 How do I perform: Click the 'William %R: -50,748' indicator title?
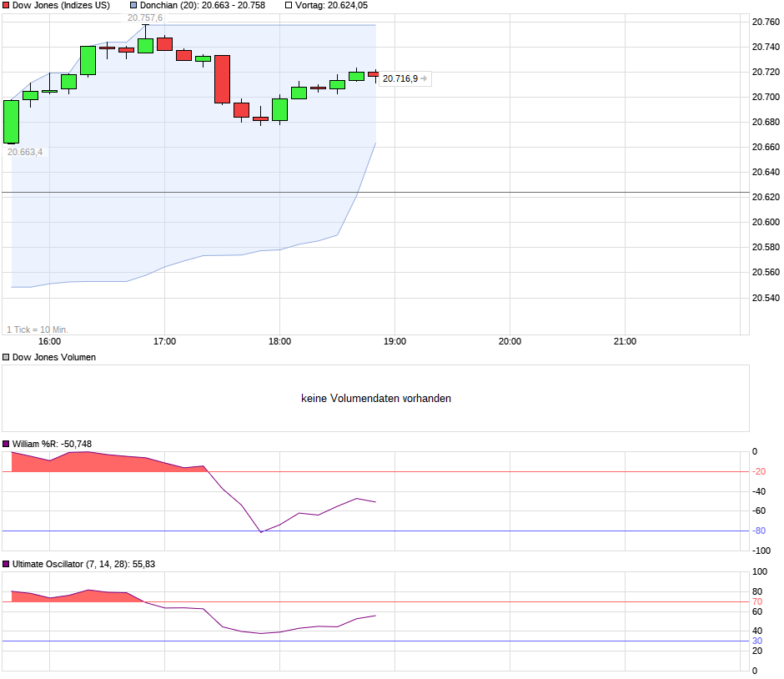coord(52,444)
